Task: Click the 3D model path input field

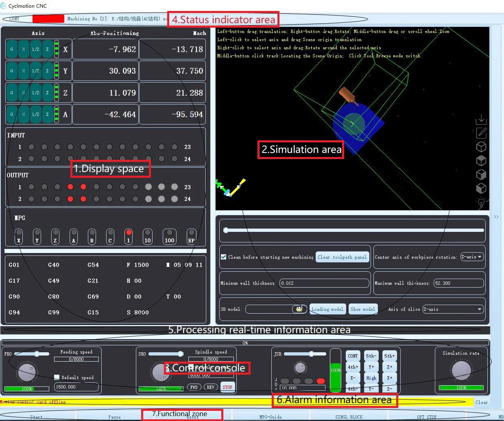Action: point(269,309)
